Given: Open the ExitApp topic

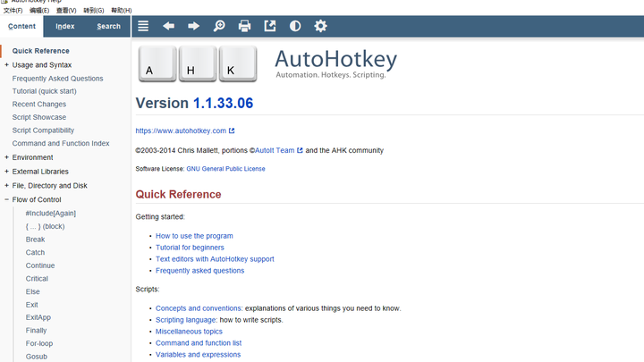Looking at the screenshot, I should pyautogui.click(x=38, y=317).
